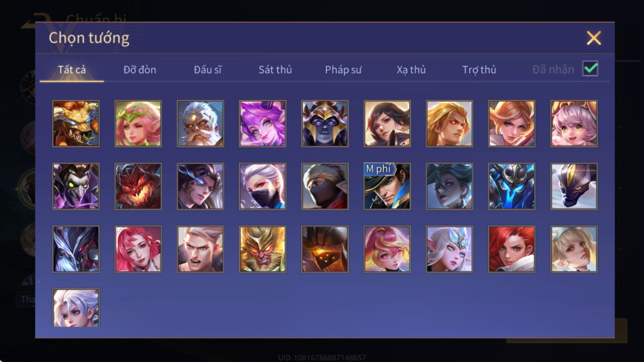
Task: Pick the white-haired boy in last row
Action: click(x=76, y=308)
